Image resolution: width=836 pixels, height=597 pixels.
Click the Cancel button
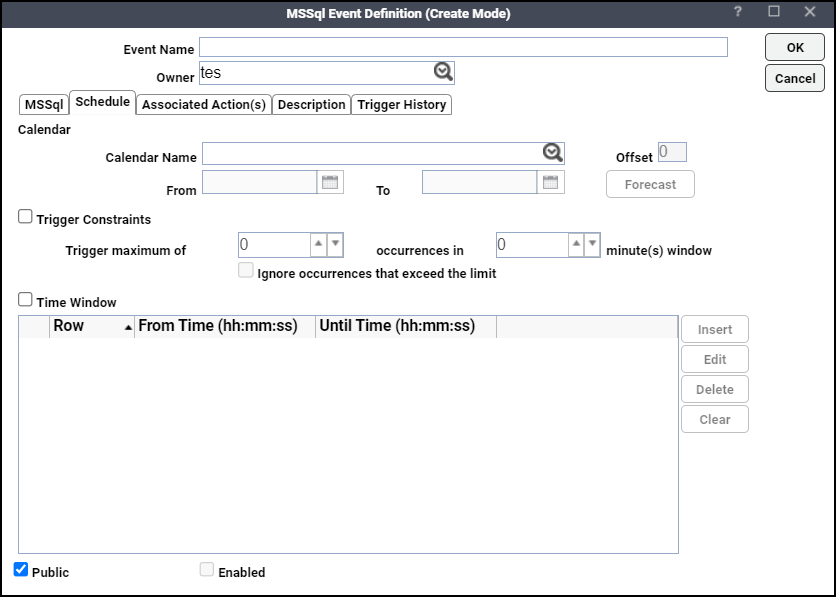795,78
